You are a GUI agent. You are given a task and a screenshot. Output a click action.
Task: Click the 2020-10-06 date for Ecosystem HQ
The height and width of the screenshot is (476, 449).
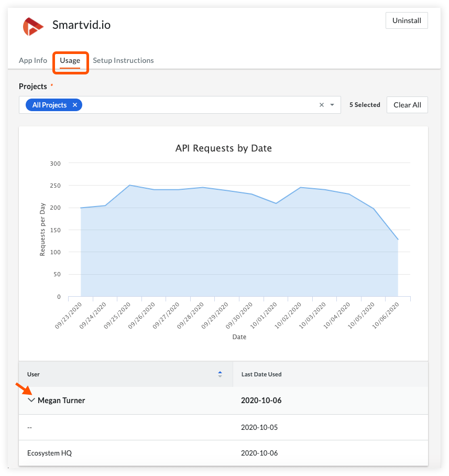[x=259, y=453]
